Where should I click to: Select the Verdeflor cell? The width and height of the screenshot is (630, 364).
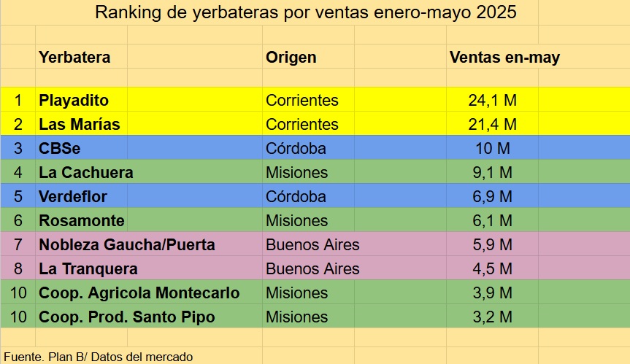72,196
